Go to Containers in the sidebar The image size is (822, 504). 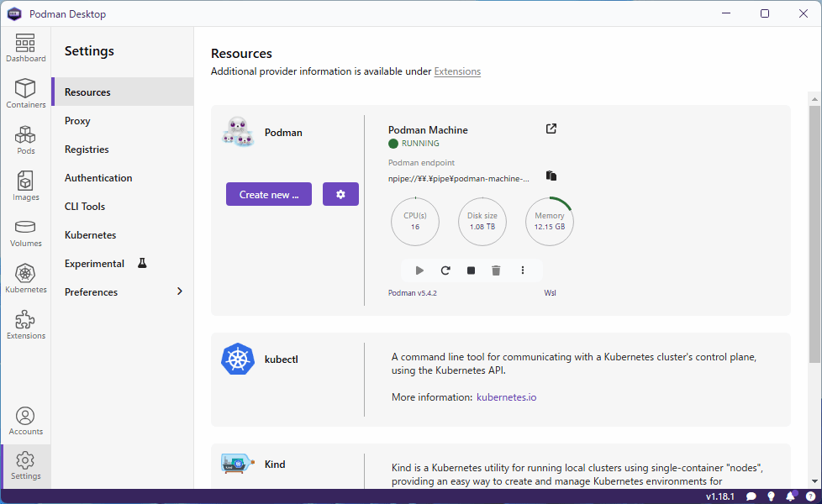[x=26, y=93]
